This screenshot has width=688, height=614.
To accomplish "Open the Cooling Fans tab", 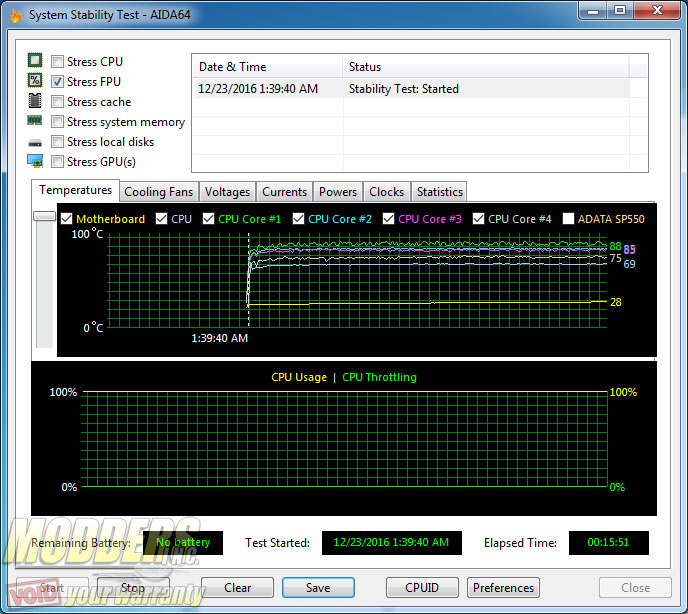I will pyautogui.click(x=158, y=192).
